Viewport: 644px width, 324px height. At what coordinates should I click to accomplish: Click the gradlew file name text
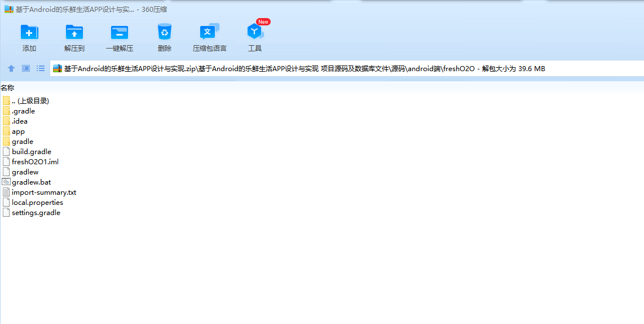point(25,172)
